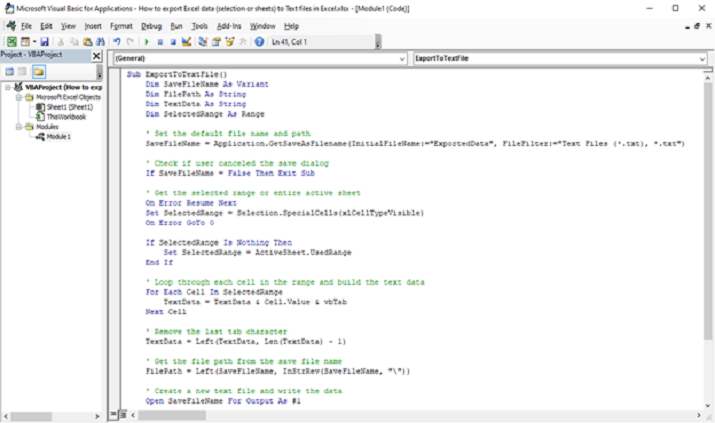The width and height of the screenshot is (715, 423).
Task: Collapse the Modules folder node
Action: [x=19, y=127]
